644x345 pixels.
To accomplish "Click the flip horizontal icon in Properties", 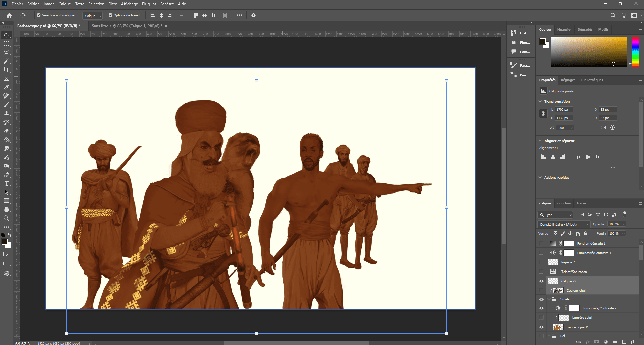I will click(x=603, y=128).
